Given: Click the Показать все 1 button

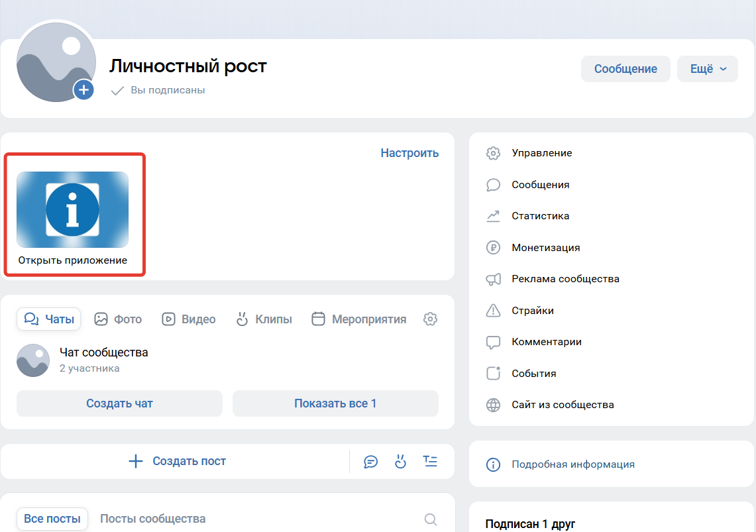Looking at the screenshot, I should (x=335, y=403).
